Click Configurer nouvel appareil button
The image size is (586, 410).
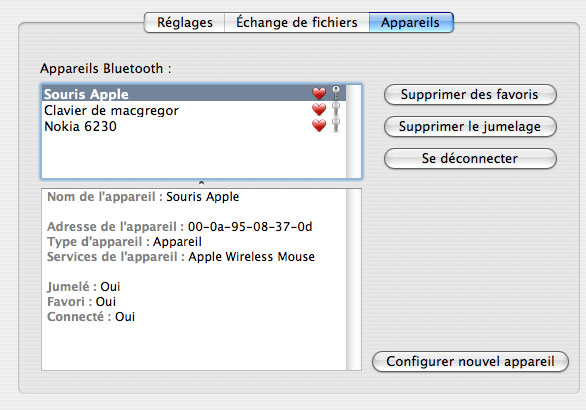(470, 362)
